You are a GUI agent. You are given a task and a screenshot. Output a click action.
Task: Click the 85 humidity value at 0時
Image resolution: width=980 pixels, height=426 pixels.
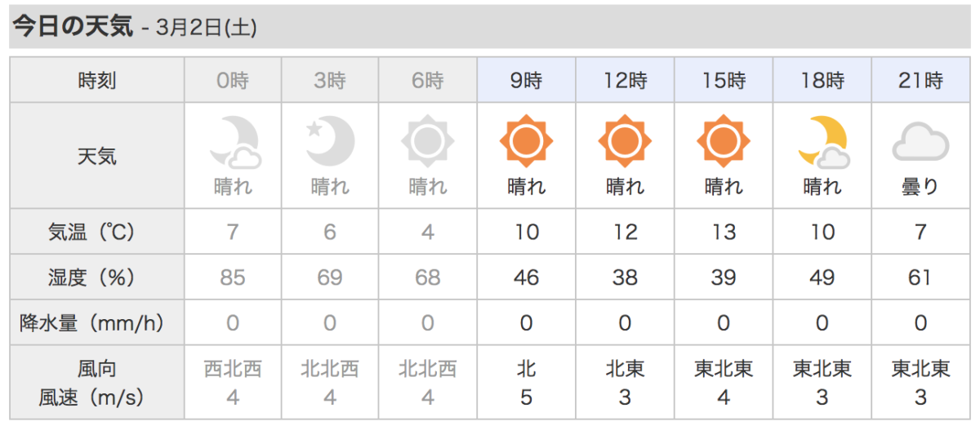233,277
